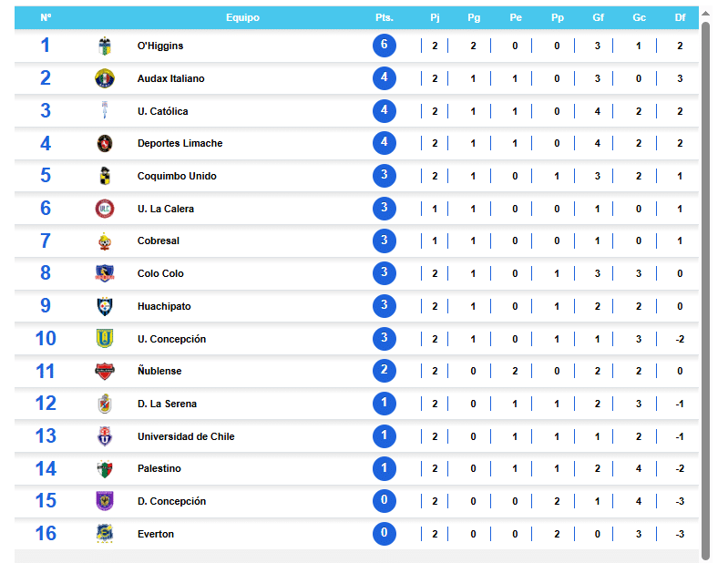Click the Ñublense team crest
This screenshot has width=728, height=563.
point(105,372)
